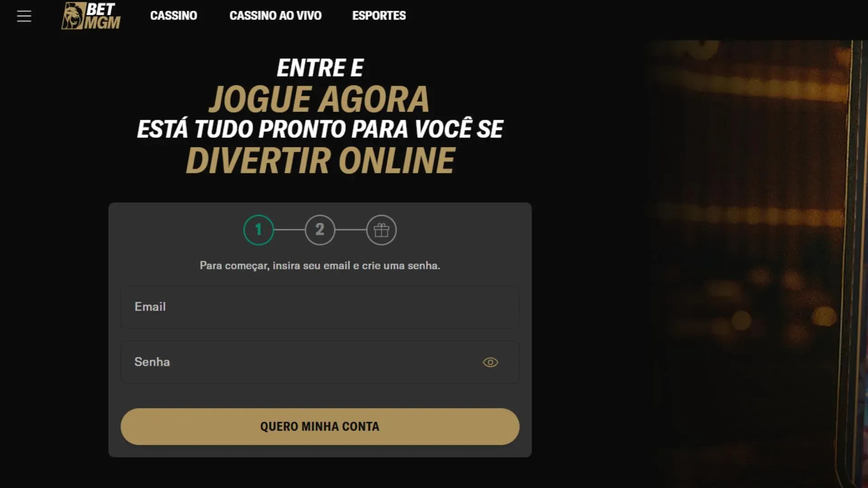The image size is (868, 488).
Task: Focus the Email input field
Action: click(320, 307)
